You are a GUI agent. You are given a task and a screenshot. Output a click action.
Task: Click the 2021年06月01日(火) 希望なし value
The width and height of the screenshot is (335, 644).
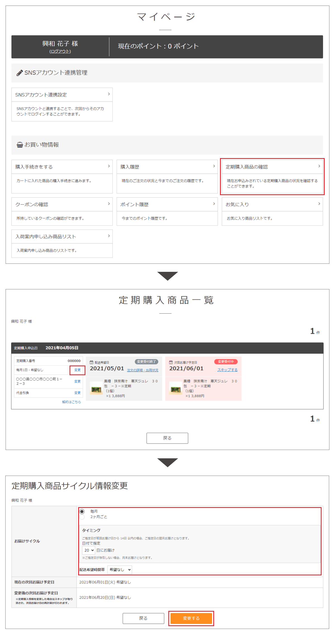point(105,582)
